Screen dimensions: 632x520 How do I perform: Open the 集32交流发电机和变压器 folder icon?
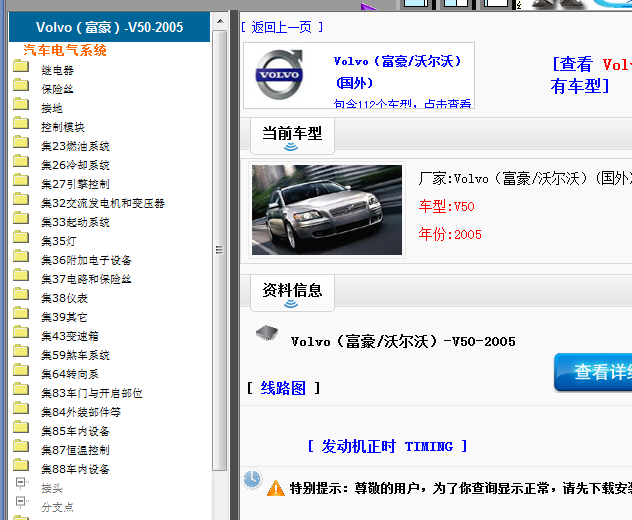tap(21, 199)
